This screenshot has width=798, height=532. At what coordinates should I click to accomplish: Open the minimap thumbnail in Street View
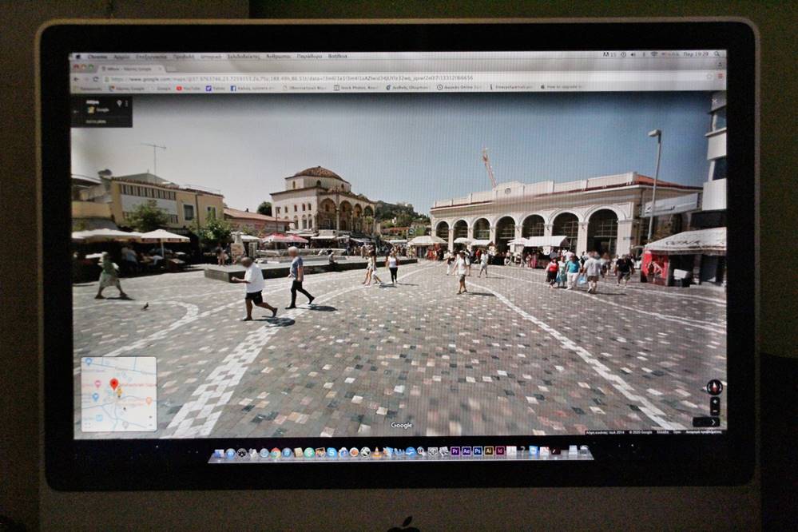[x=118, y=394]
